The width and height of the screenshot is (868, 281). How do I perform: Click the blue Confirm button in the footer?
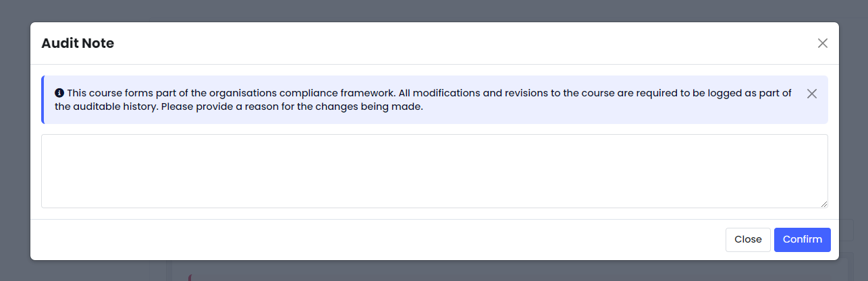coord(803,239)
